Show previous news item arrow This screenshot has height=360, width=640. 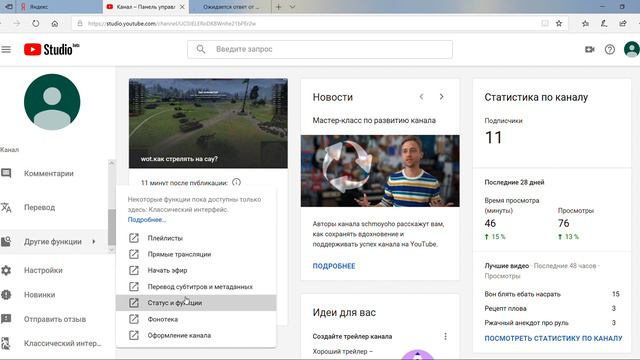421,97
